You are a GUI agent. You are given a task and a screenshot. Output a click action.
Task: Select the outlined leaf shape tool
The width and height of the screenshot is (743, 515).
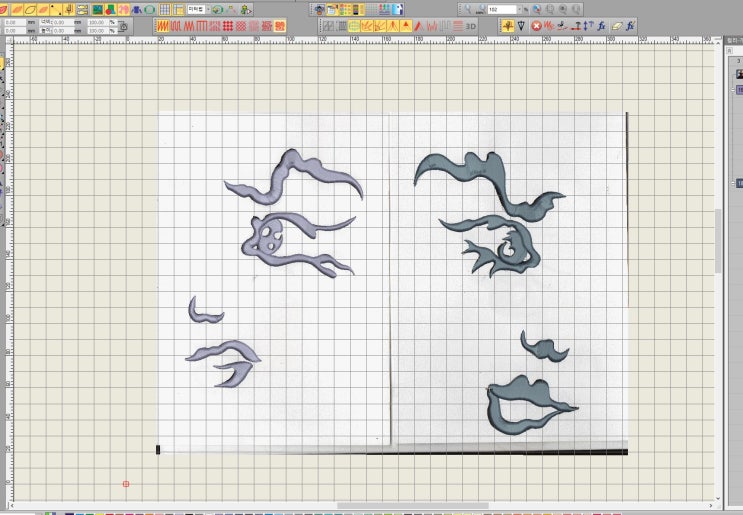[30, 9]
